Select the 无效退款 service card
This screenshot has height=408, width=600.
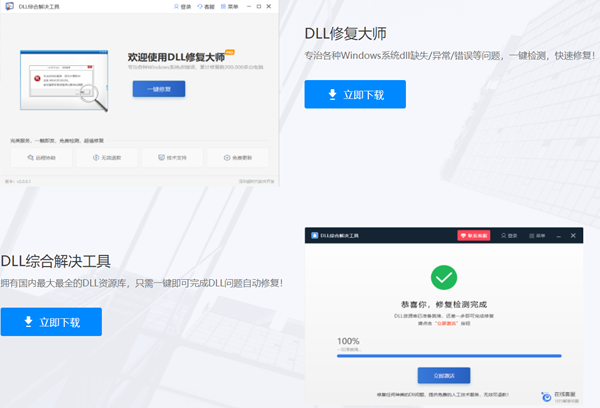click(107, 158)
